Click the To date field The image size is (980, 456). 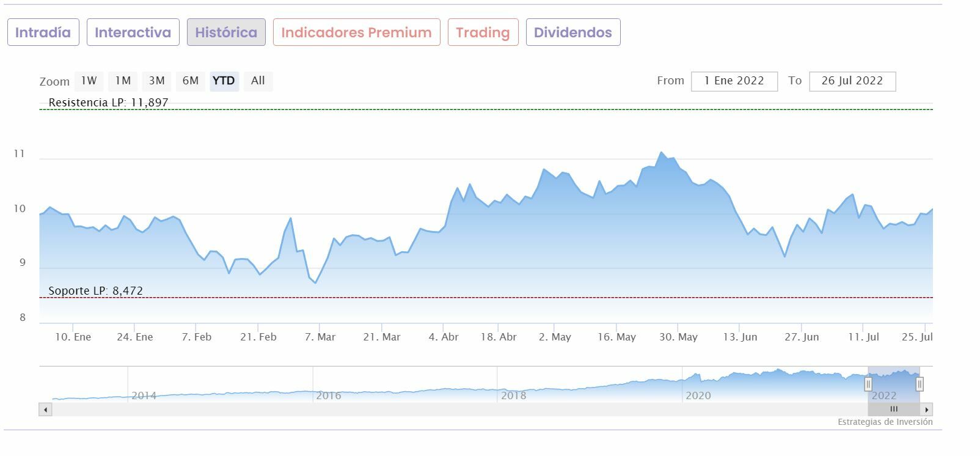852,81
